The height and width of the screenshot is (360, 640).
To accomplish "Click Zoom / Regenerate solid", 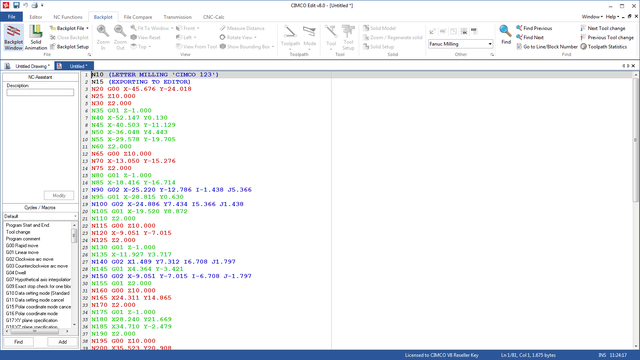I will [x=393, y=38].
